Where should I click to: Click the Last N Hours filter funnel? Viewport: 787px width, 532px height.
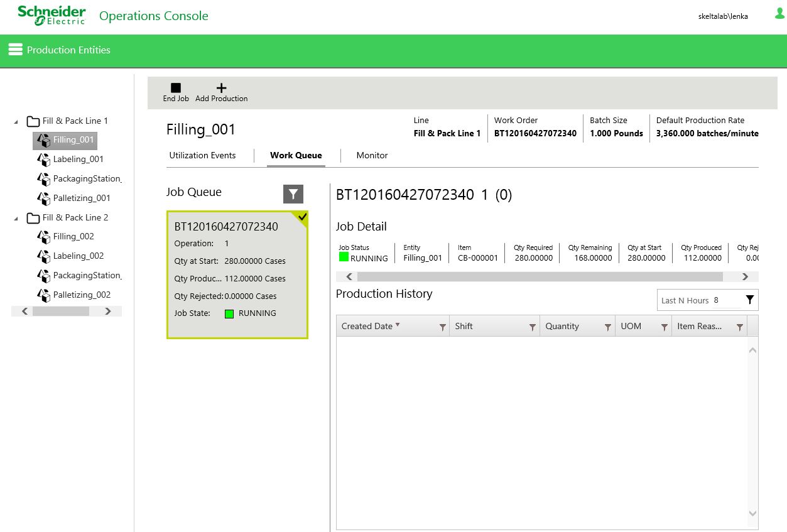click(x=749, y=300)
